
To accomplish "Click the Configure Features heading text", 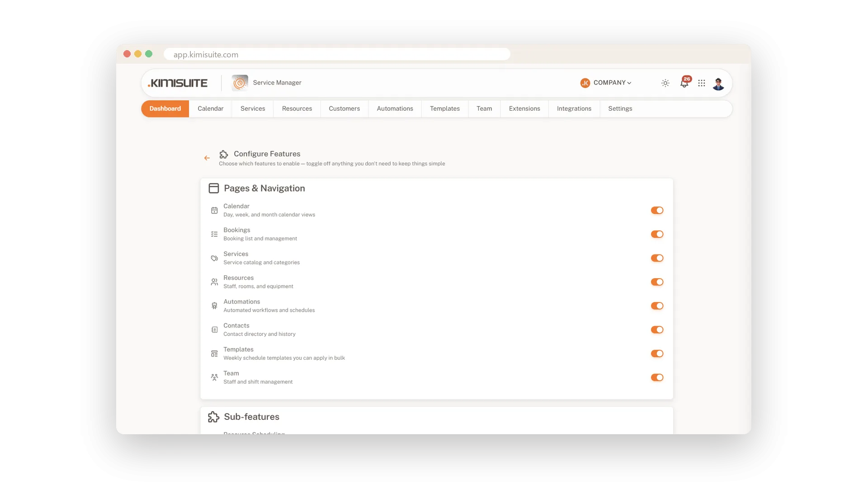I will coord(267,154).
